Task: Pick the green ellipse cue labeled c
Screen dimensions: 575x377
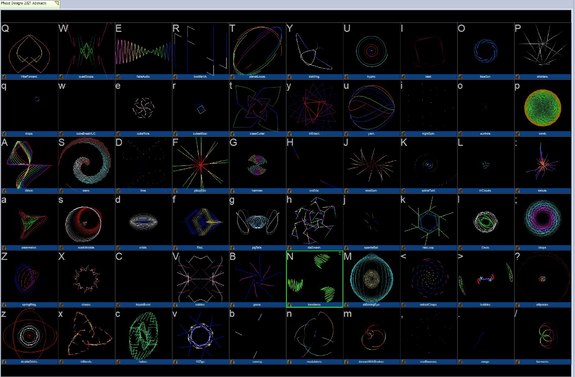Action: pos(143,334)
